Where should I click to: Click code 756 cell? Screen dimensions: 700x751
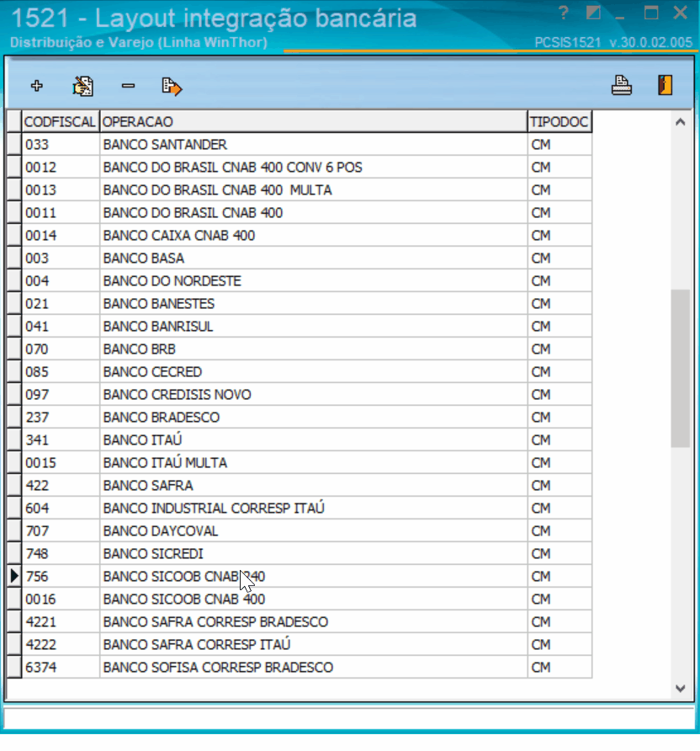pos(61,576)
